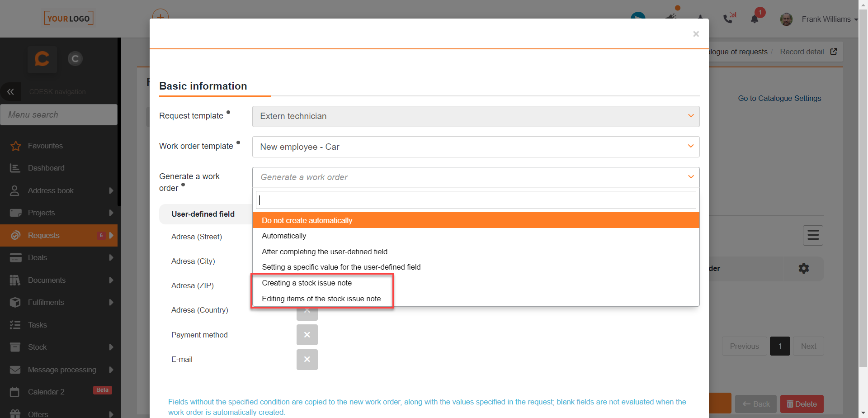Expand Deals submenu arrow
The image size is (868, 418).
tap(111, 257)
